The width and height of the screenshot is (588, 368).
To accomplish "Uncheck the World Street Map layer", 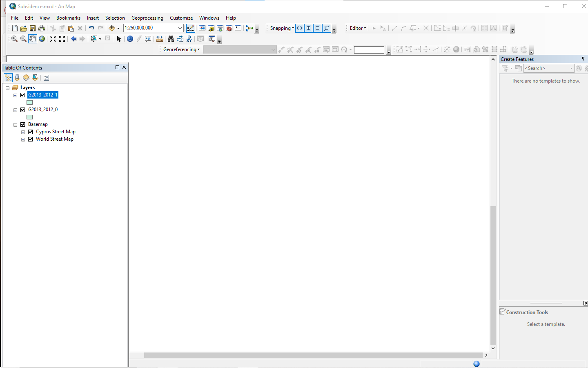I will [31, 139].
